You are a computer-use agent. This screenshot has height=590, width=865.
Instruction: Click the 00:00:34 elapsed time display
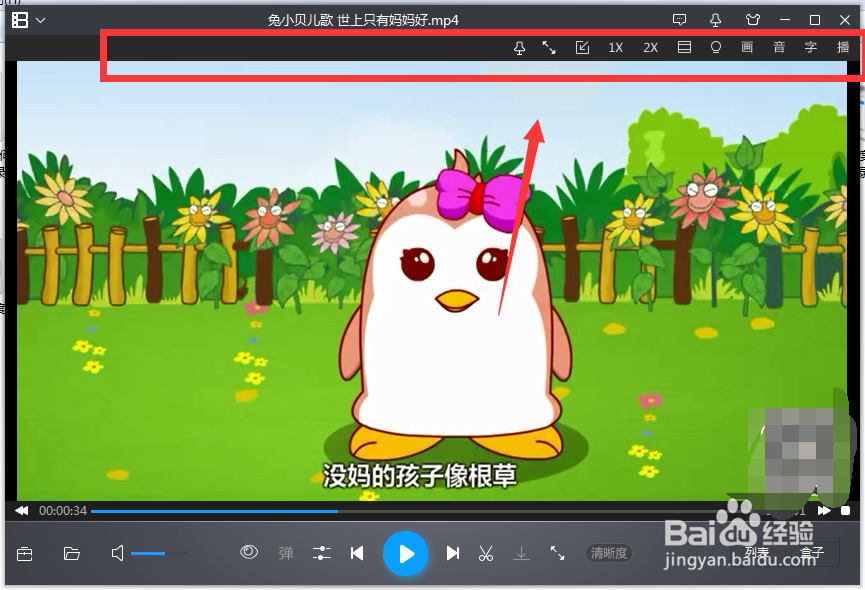pyautogui.click(x=63, y=511)
